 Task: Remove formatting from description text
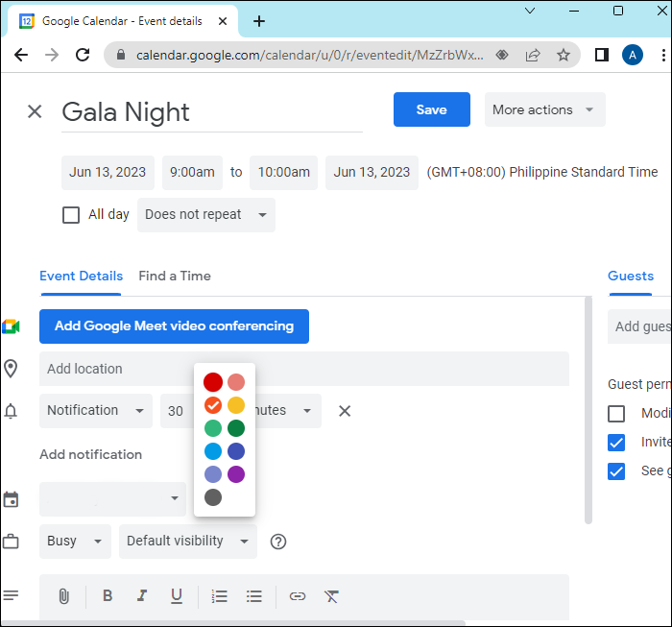331,596
